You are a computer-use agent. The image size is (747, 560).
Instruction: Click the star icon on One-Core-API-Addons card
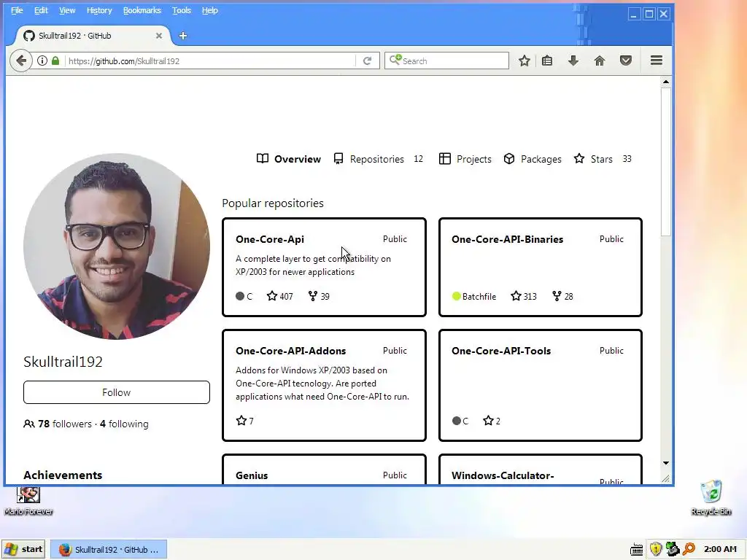tap(241, 421)
